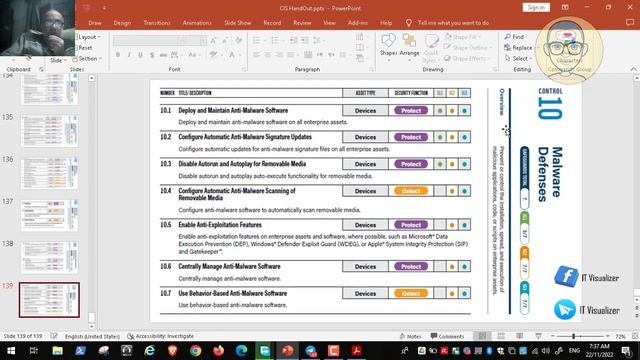Open File Explorer from taskbar
Screen dimensions: 640x360
pos(57,351)
